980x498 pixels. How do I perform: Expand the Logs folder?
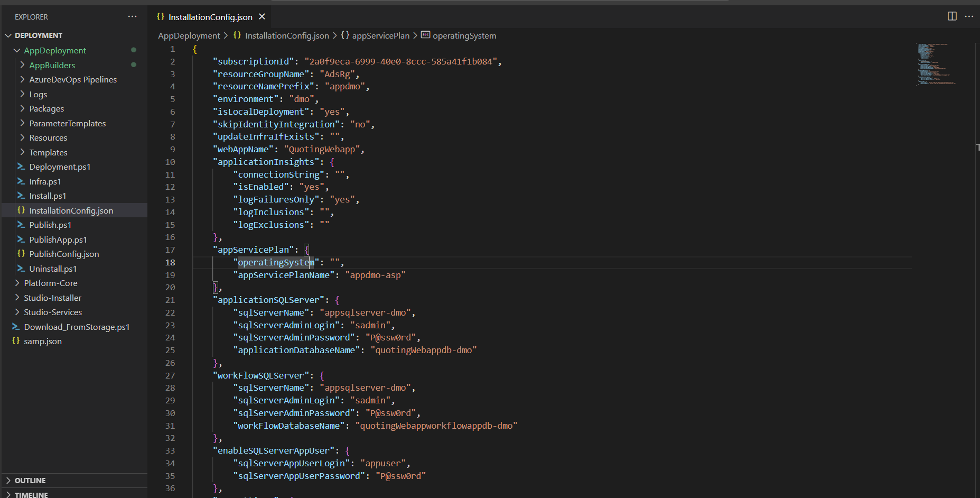[x=22, y=94]
